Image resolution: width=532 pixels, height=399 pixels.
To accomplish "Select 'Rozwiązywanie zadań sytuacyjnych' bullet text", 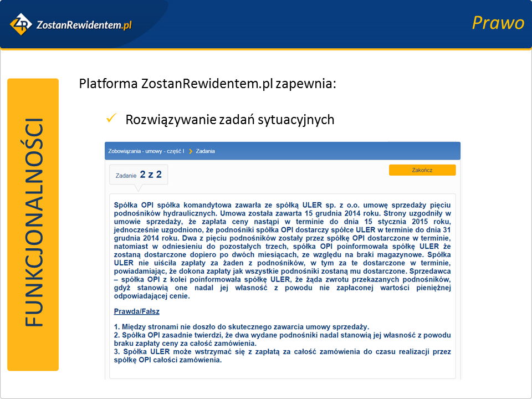I will 229,119.
